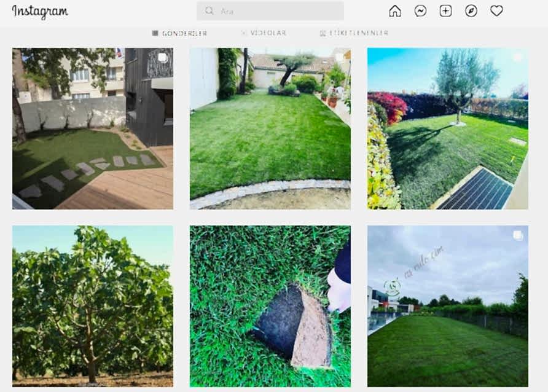Switch to the Videolar tab

click(263, 33)
